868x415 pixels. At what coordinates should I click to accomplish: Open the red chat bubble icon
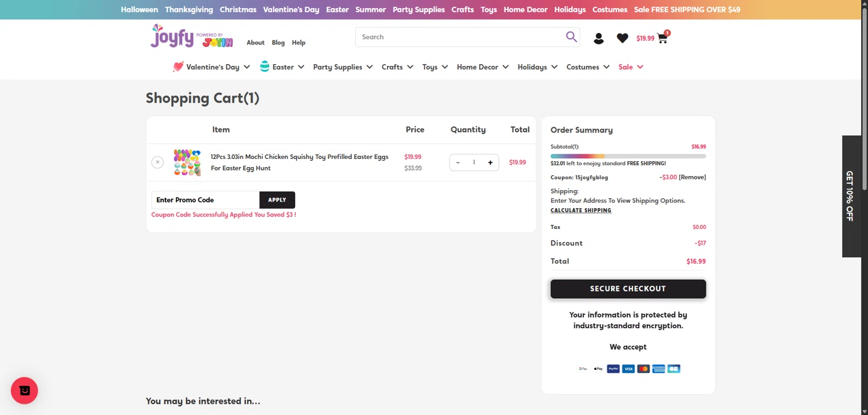click(24, 391)
